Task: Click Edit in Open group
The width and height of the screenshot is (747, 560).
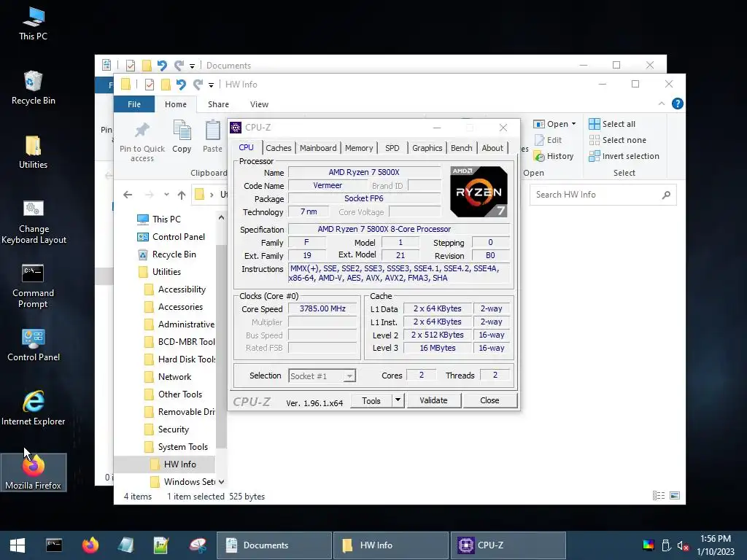Action: coord(549,140)
